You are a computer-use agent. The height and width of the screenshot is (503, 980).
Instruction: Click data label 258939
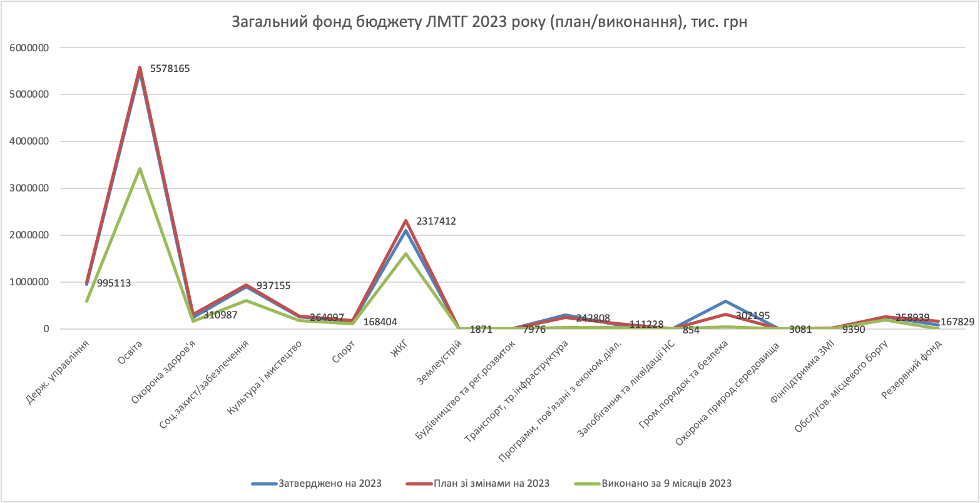tap(912, 317)
